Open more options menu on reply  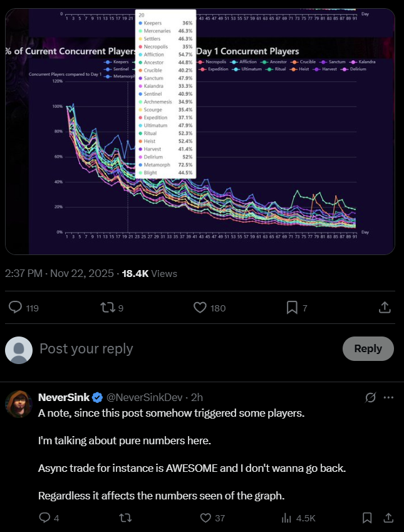(x=388, y=397)
